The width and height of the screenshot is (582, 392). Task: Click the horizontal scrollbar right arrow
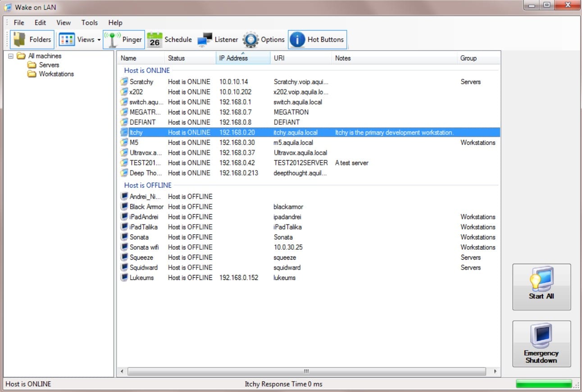tap(495, 371)
